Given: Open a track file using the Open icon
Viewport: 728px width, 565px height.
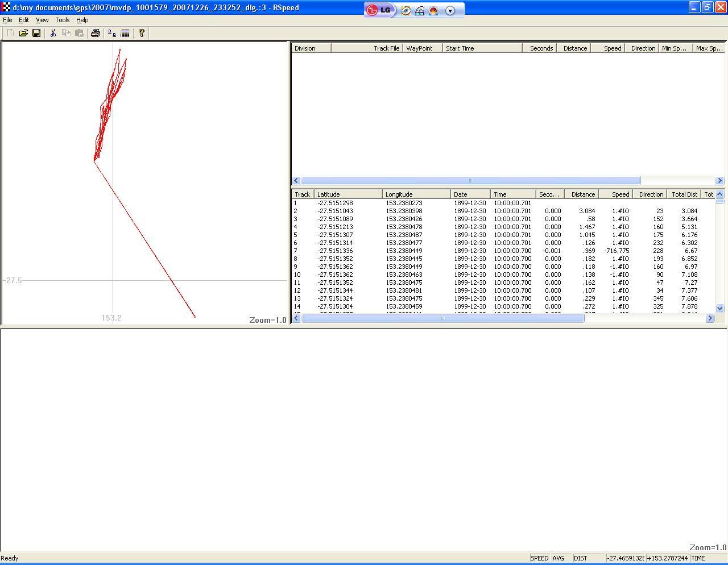Looking at the screenshot, I should pyautogui.click(x=23, y=33).
